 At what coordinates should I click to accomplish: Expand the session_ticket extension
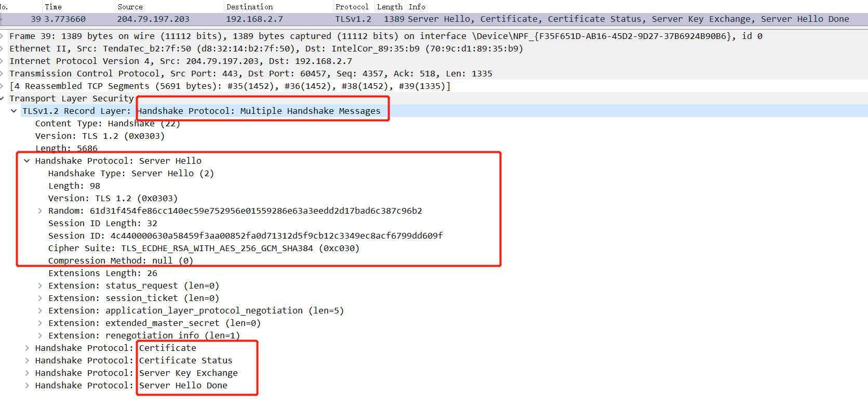coord(40,298)
